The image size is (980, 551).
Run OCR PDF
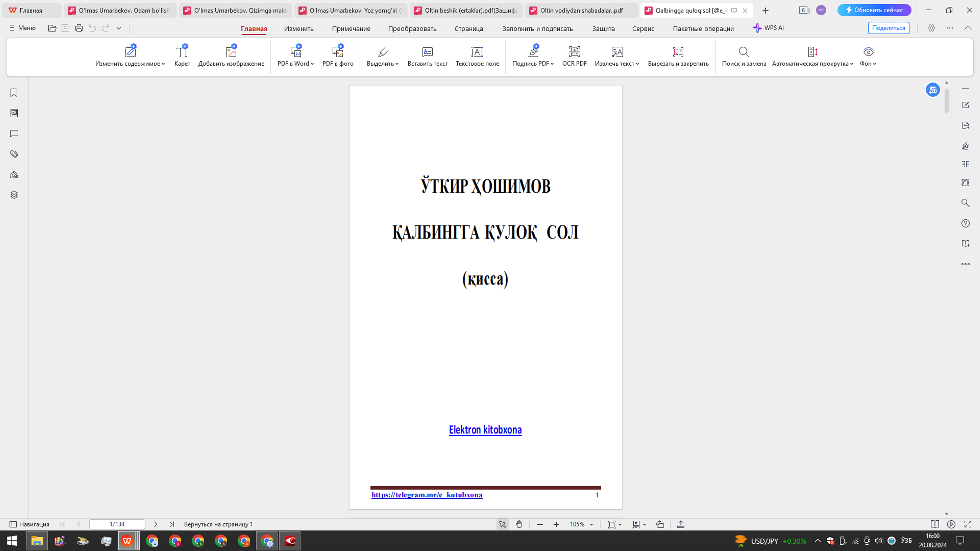574,56
